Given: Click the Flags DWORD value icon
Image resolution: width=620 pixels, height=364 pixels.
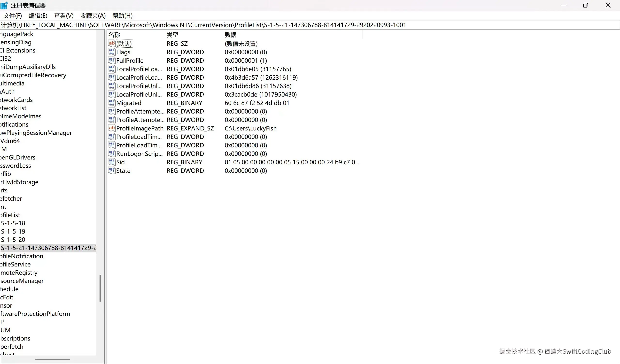Looking at the screenshot, I should tap(112, 52).
